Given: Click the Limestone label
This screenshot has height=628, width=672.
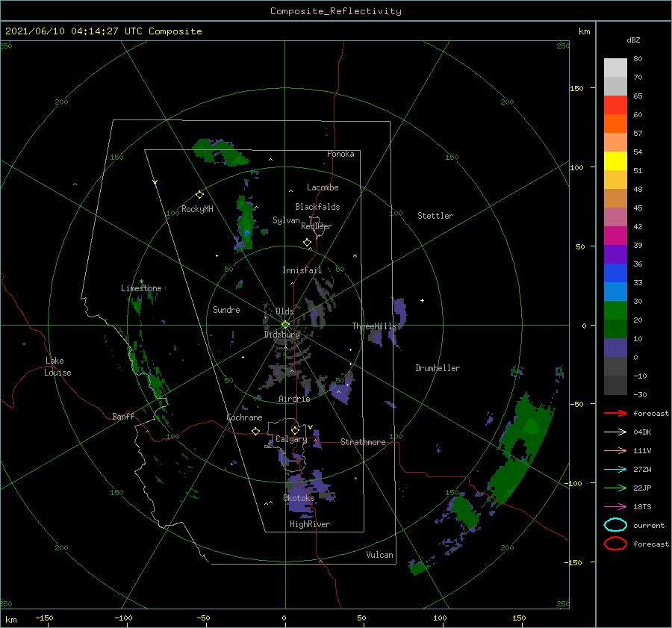Looking at the screenshot, I should [x=141, y=288].
